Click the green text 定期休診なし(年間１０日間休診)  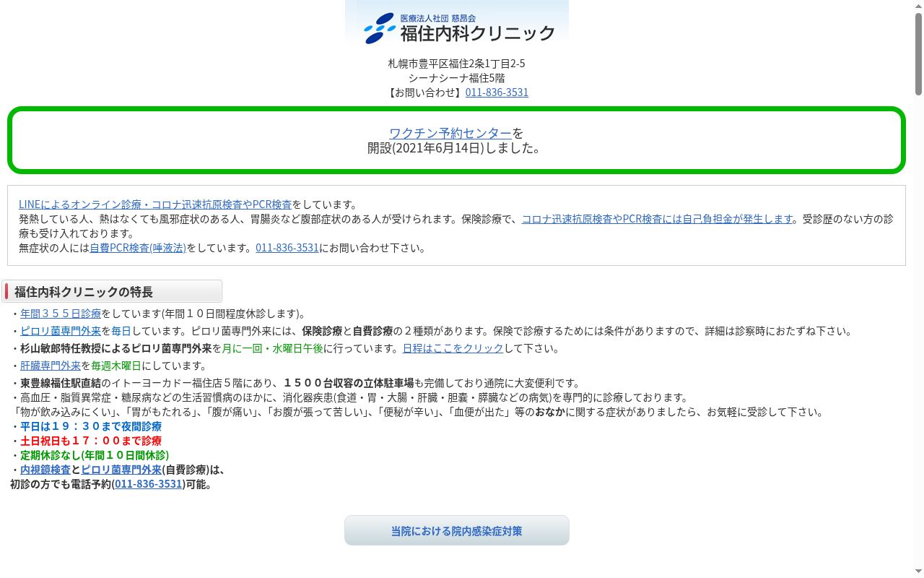point(95,455)
